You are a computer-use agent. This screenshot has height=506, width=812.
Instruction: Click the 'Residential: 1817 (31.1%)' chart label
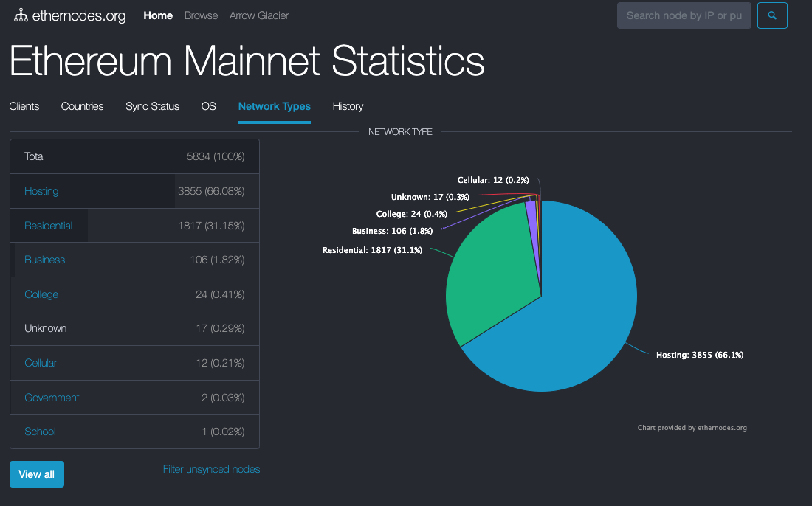(372, 250)
